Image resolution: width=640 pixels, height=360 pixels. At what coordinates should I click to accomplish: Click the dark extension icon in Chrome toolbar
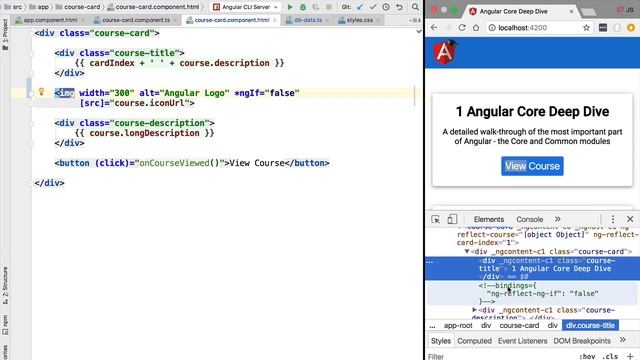(x=603, y=27)
